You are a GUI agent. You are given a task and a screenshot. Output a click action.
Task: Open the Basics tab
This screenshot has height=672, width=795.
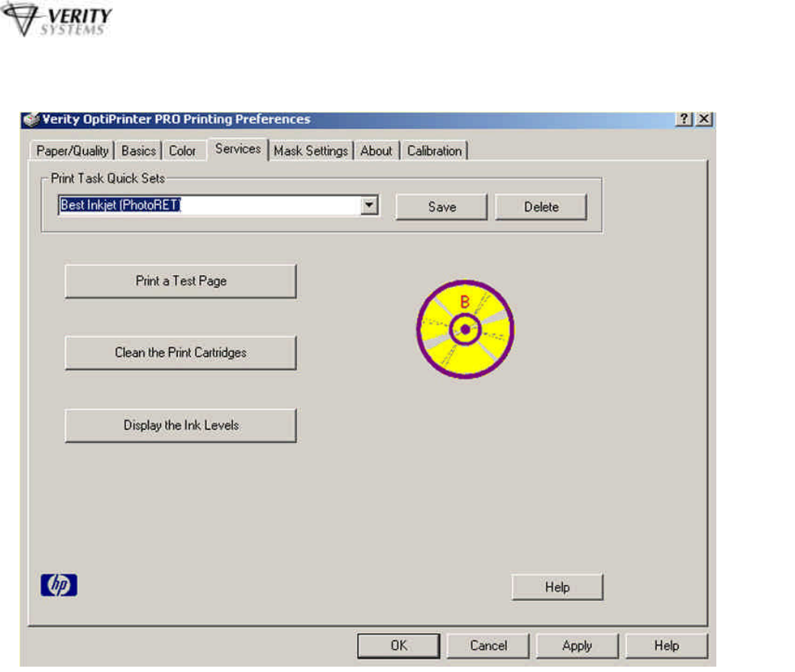point(138,151)
